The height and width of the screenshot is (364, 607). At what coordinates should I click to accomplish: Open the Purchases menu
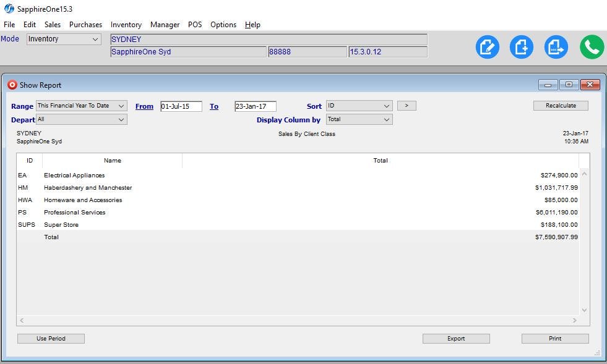click(85, 24)
